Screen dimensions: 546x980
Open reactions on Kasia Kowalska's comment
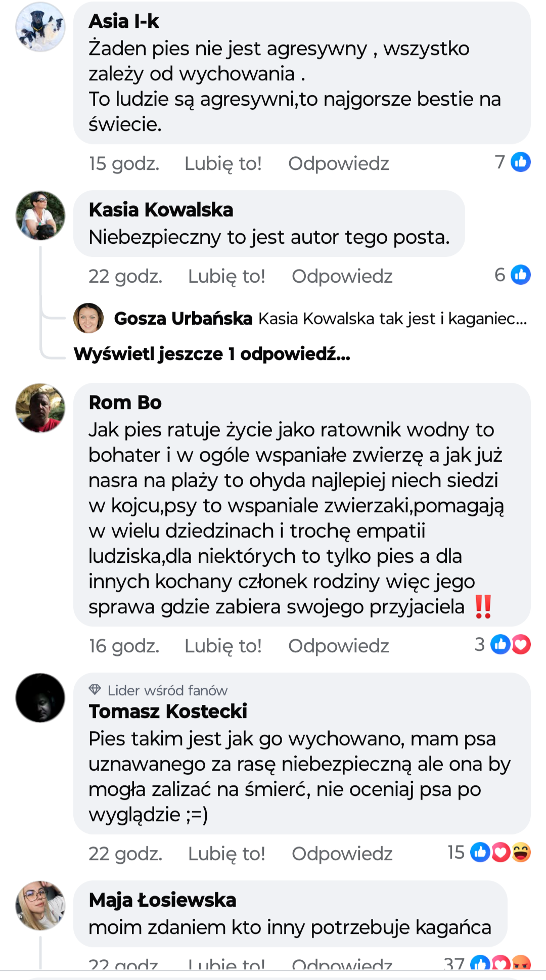coord(513,275)
